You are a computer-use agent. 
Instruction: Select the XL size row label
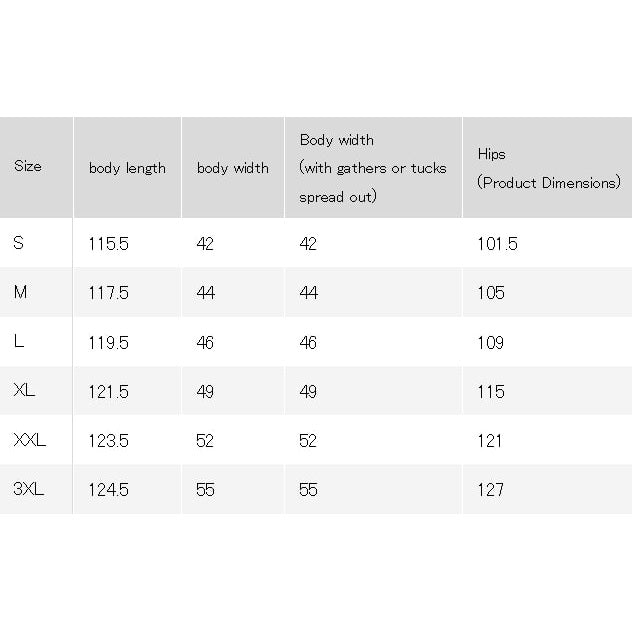point(24,391)
